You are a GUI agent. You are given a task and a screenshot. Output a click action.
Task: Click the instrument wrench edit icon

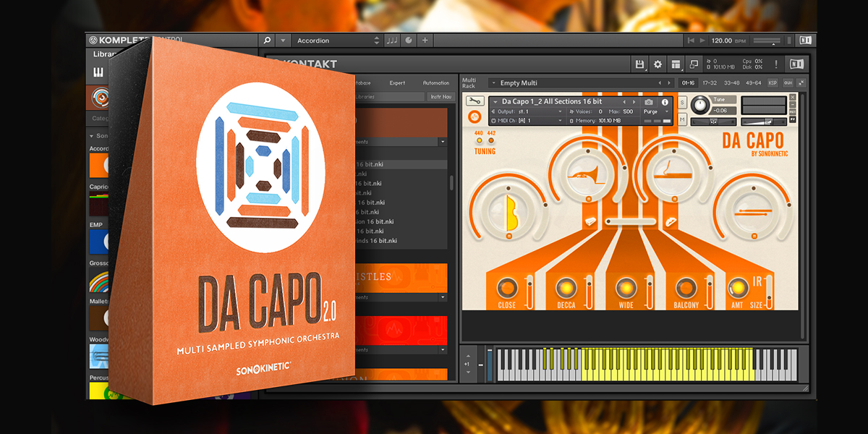coord(474,101)
